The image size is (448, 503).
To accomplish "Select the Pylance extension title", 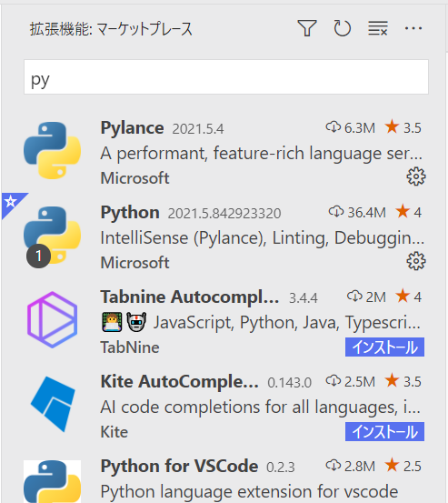I will 132,127.
